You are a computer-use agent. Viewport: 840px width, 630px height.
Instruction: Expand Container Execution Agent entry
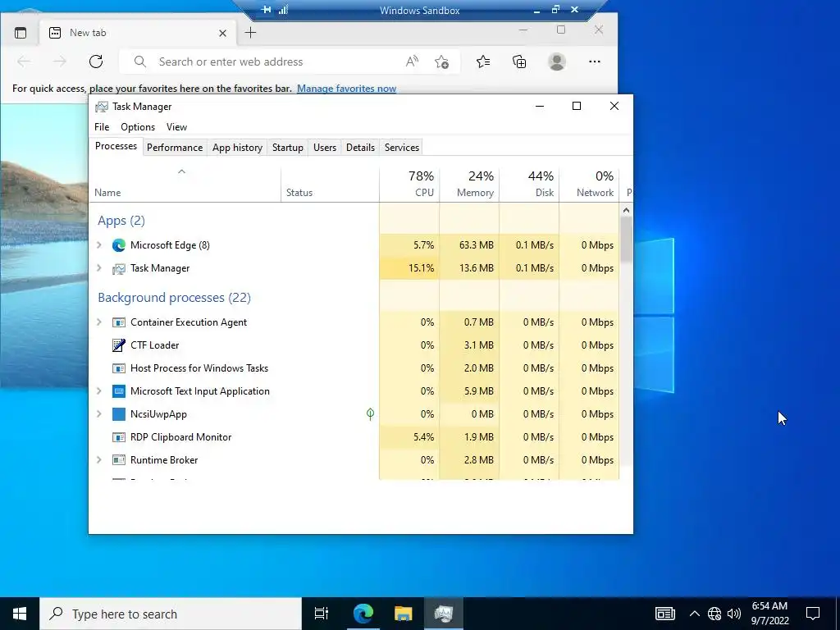pos(99,322)
